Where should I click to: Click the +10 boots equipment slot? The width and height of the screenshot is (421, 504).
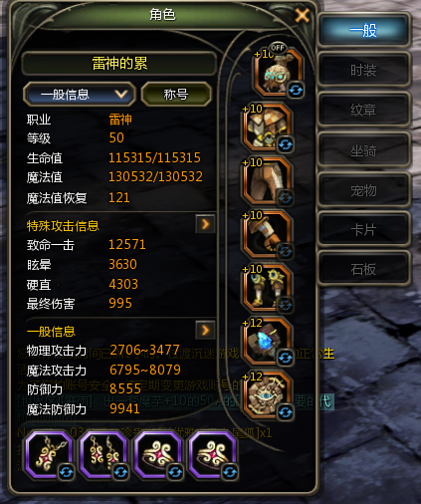pos(268,288)
